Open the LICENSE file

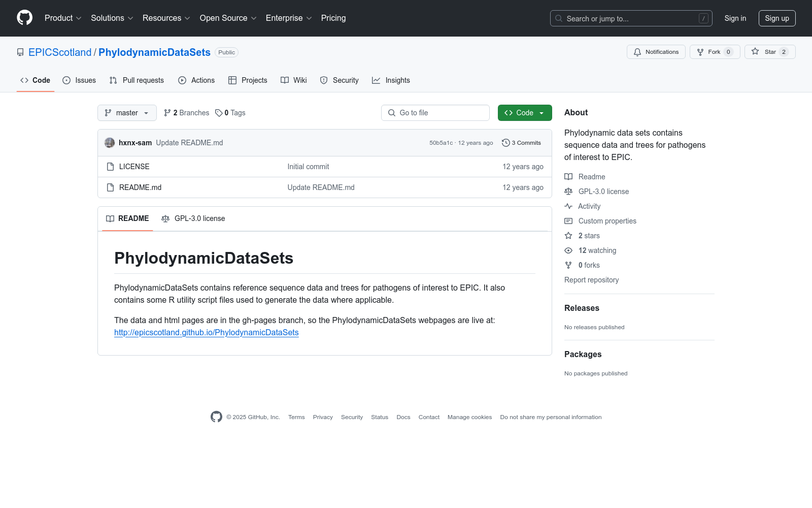(134, 167)
